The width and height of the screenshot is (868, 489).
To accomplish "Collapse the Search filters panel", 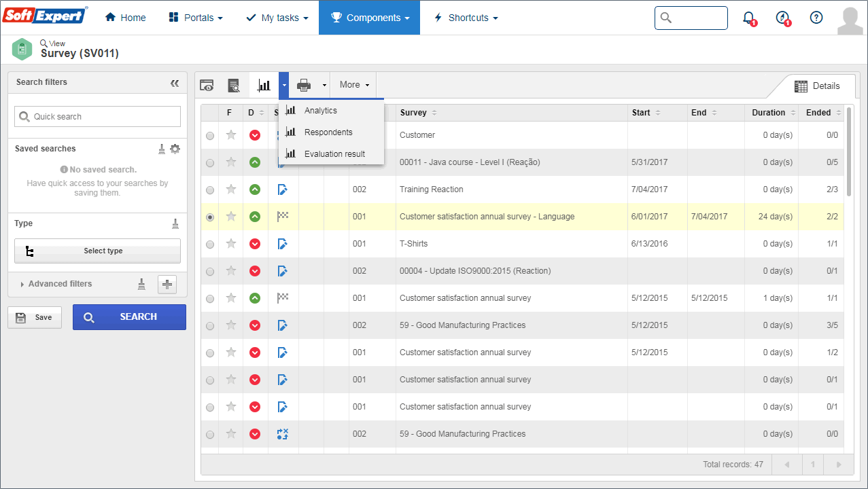I will pos(175,83).
